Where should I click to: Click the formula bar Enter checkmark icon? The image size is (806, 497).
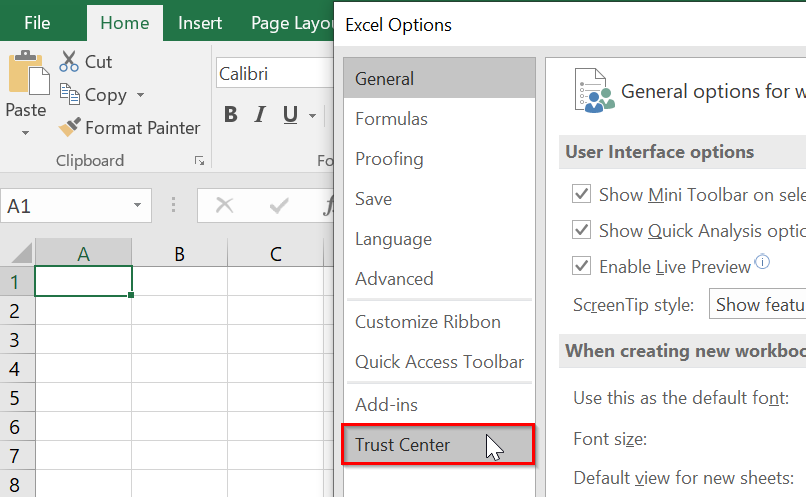click(x=279, y=206)
